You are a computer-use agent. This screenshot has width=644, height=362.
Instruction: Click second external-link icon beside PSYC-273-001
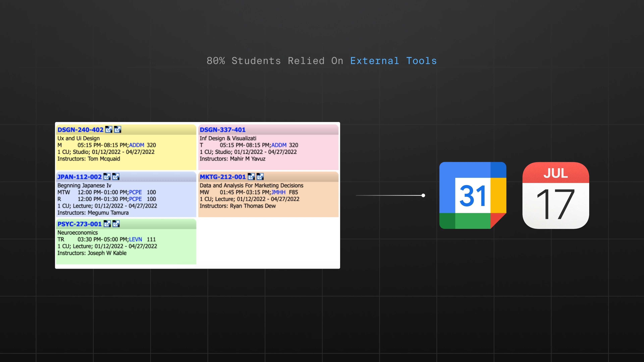(x=116, y=224)
